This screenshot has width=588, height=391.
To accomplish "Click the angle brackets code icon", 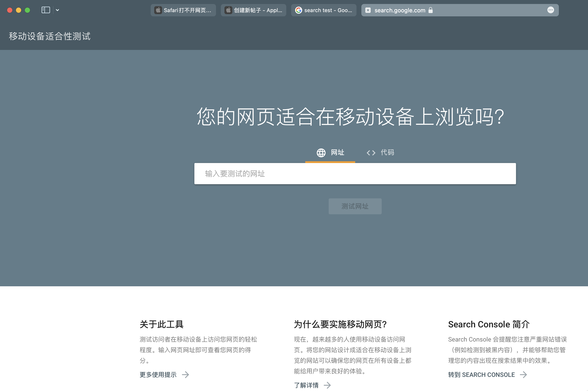I will pos(371,153).
